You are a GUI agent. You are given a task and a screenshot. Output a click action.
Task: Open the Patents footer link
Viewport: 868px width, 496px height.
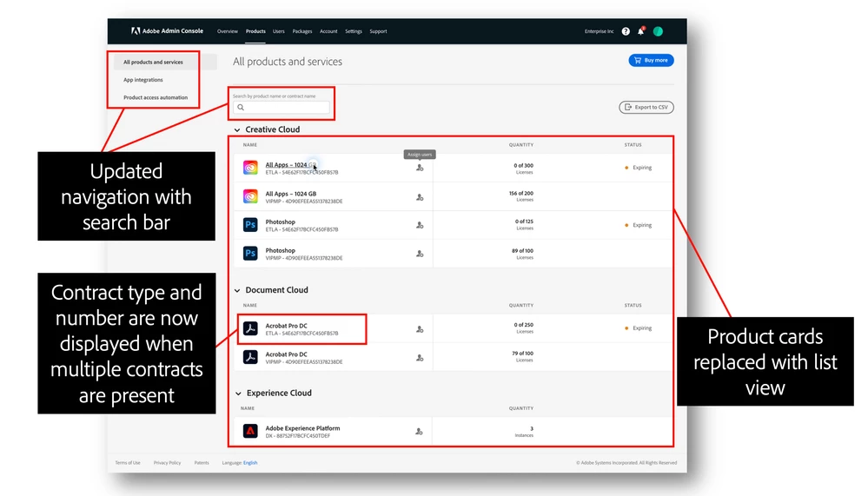[202, 463]
